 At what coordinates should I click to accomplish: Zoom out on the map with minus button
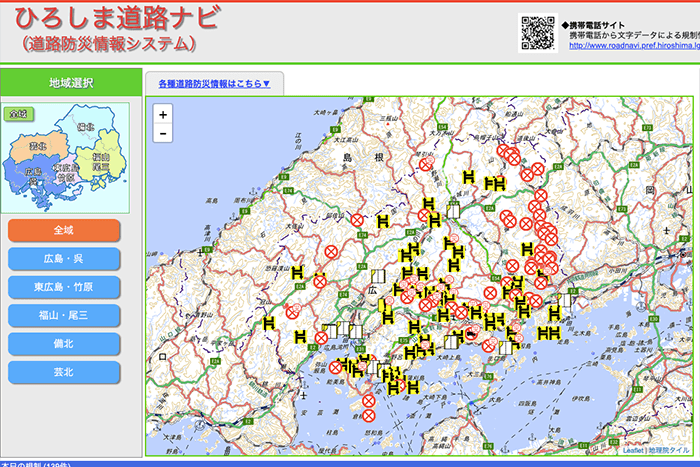tap(163, 134)
